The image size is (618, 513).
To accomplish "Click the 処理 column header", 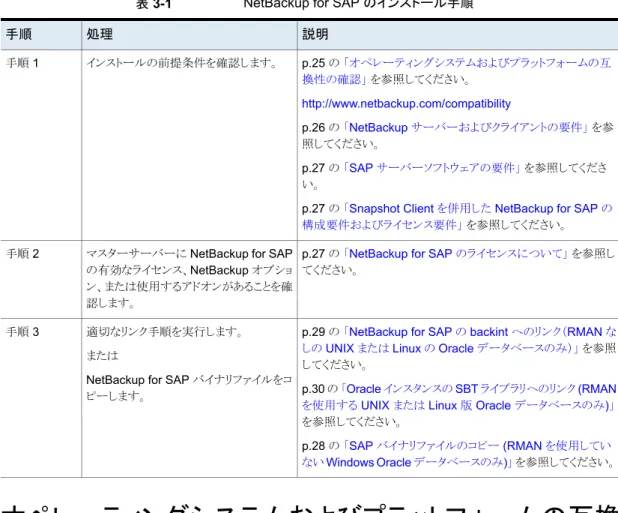I will (x=99, y=34).
